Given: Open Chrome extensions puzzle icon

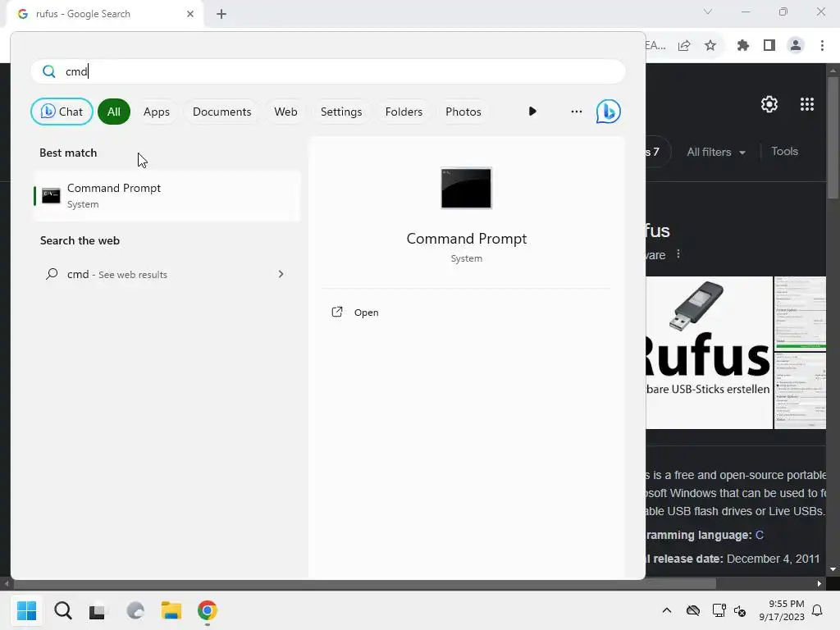Looking at the screenshot, I should pyautogui.click(x=743, y=46).
